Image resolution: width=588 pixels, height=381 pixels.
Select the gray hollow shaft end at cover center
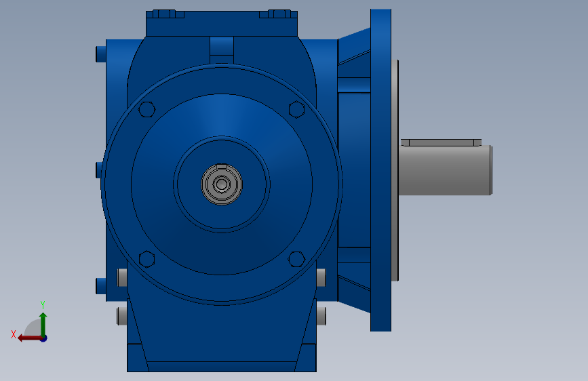click(x=222, y=184)
